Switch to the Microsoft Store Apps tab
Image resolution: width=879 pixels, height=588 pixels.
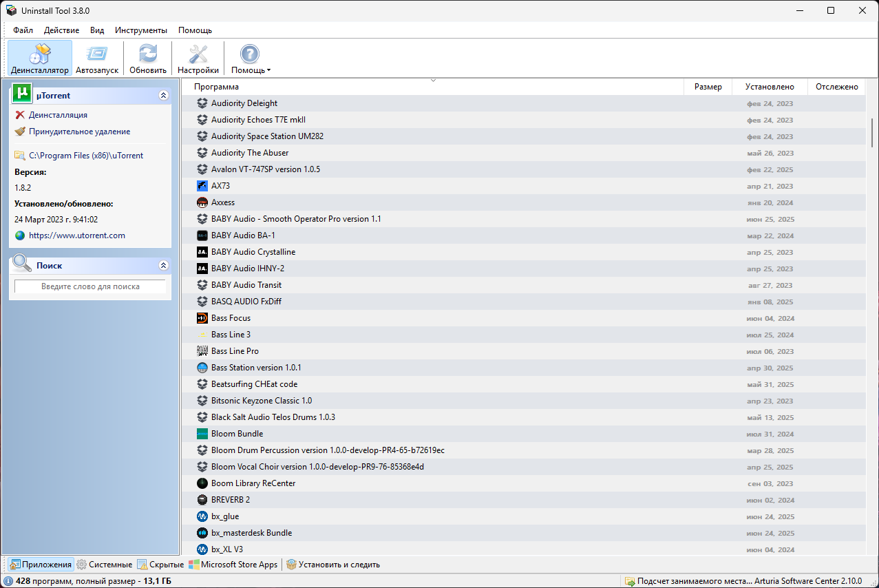point(233,565)
